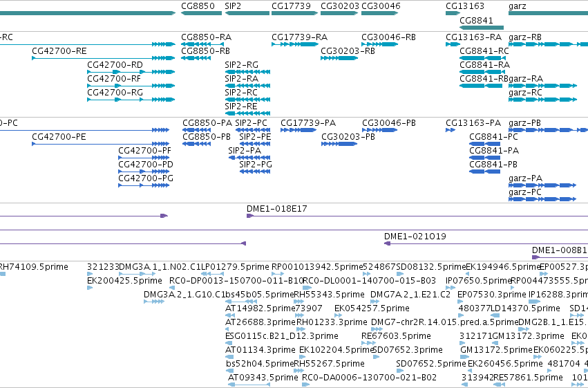Select EST LP01279.5prime
Viewport: 588px width, 388px height.
213,275
